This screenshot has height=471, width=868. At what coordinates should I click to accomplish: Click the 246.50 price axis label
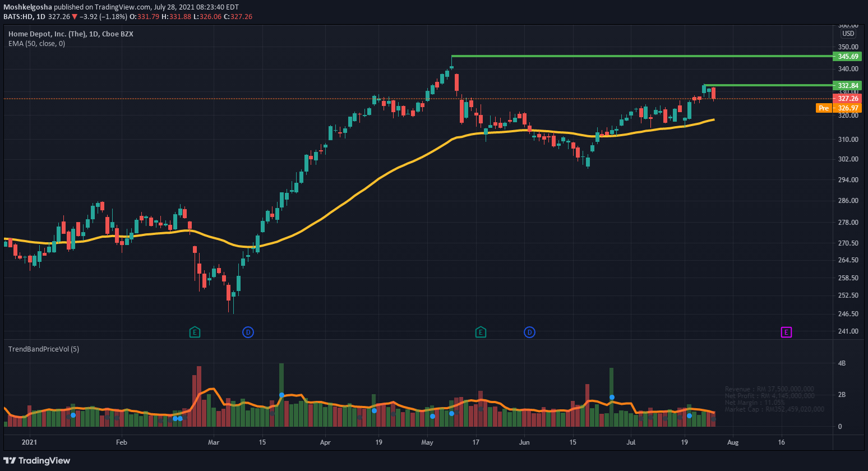pos(848,314)
